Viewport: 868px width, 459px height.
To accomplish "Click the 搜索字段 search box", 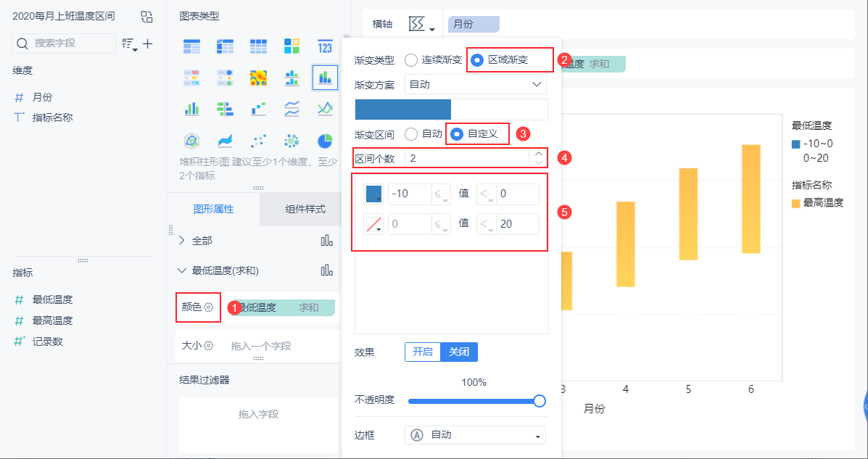I will (x=64, y=44).
